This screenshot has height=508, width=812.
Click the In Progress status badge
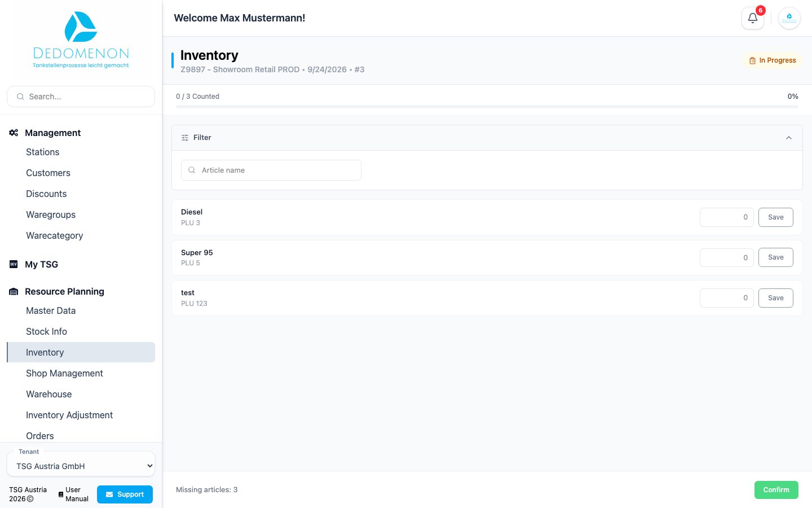[773, 60]
